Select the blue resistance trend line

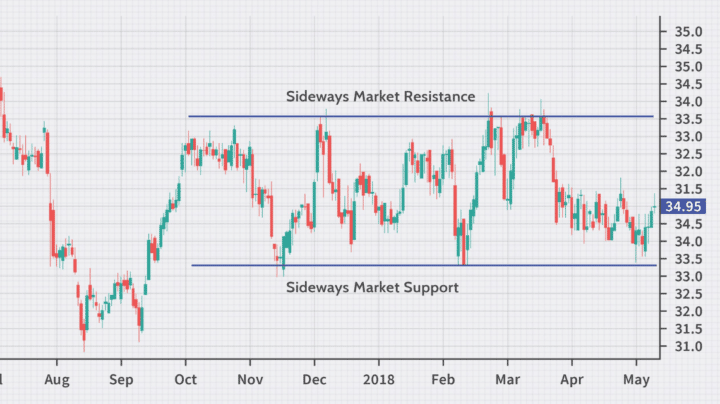coord(420,117)
